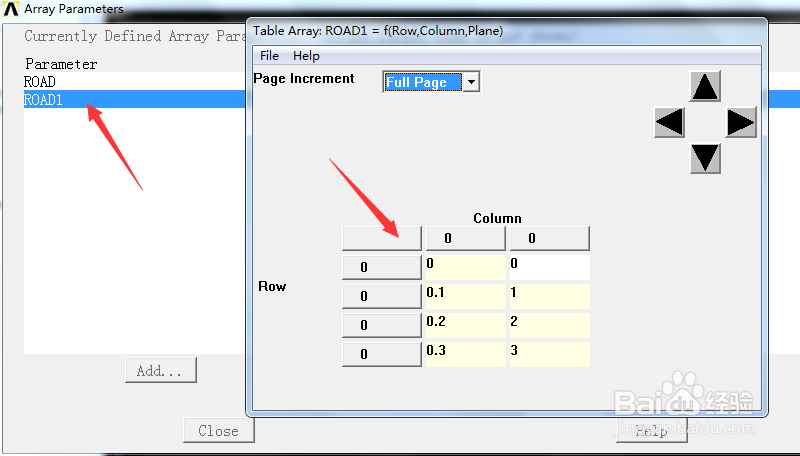Click the left arrow navigation button
The height and width of the screenshot is (456, 800).
(669, 122)
